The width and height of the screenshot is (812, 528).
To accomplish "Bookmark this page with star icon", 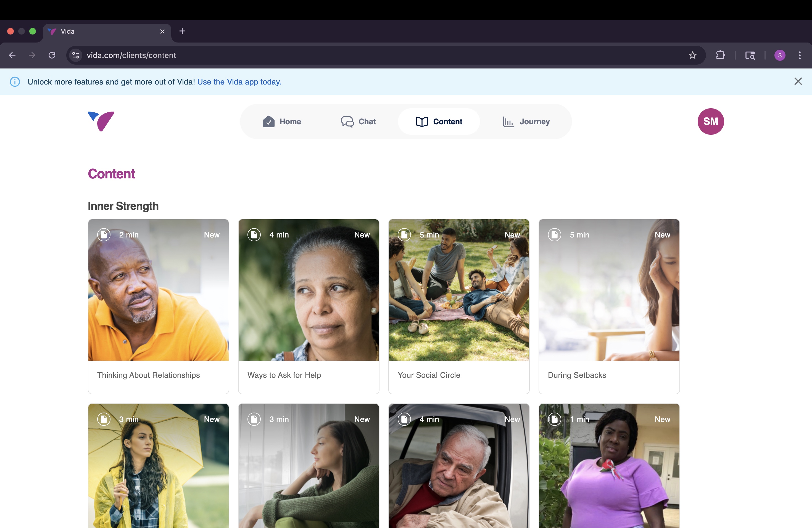I will pos(692,55).
